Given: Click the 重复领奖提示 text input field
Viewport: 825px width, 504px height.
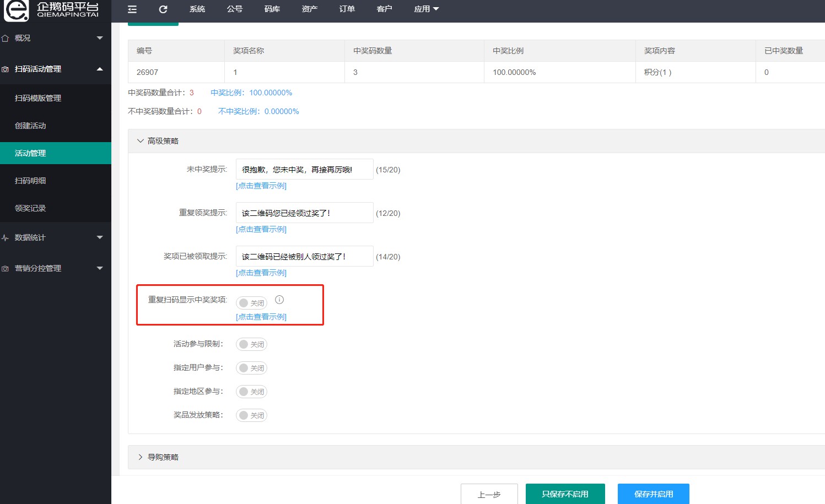Looking at the screenshot, I should pos(304,213).
